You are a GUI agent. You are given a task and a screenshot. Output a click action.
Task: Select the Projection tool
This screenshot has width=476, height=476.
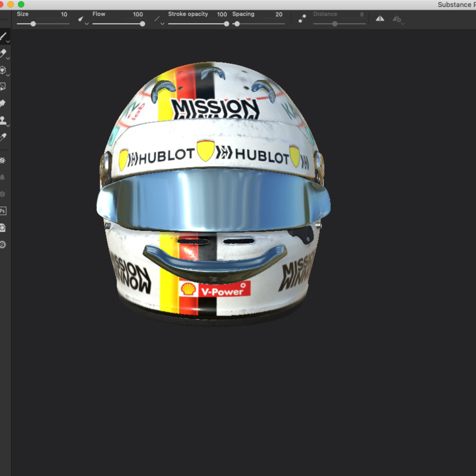3,70
